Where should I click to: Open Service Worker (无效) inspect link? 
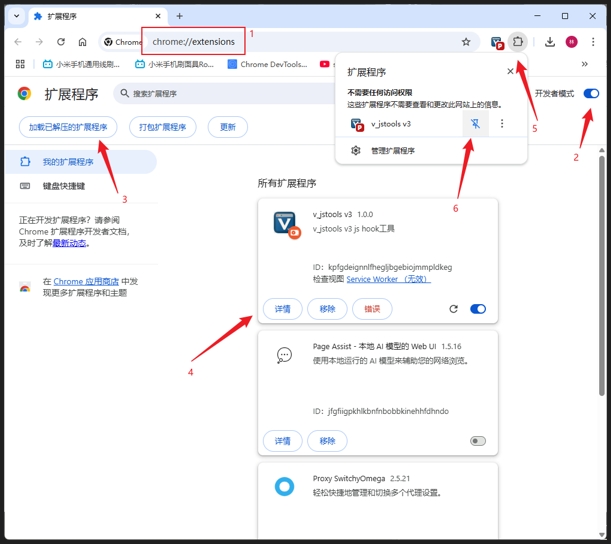click(x=388, y=279)
